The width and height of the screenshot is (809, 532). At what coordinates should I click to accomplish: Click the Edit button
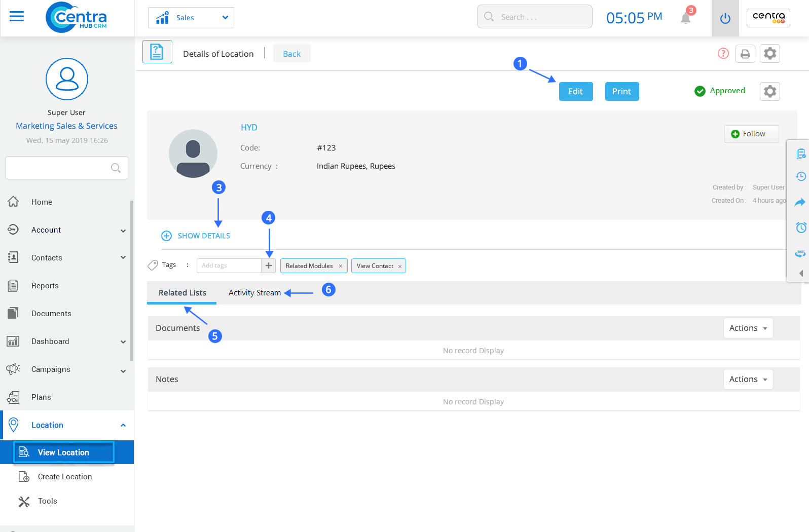click(575, 92)
